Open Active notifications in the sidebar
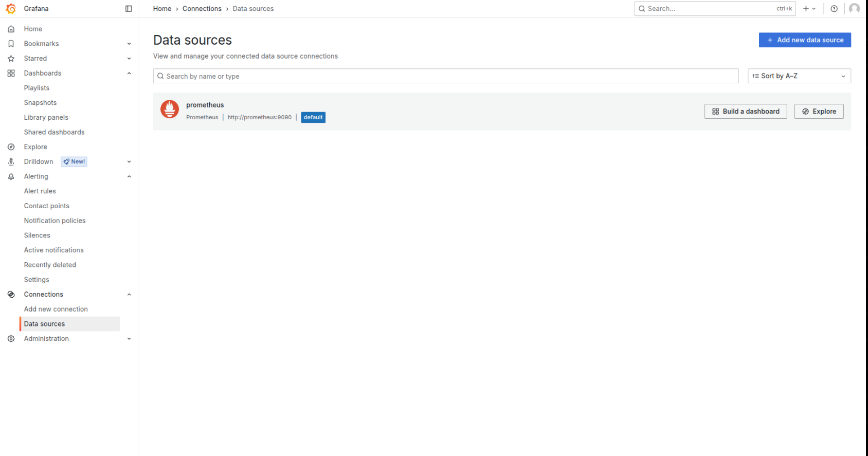The image size is (868, 456). coord(53,250)
